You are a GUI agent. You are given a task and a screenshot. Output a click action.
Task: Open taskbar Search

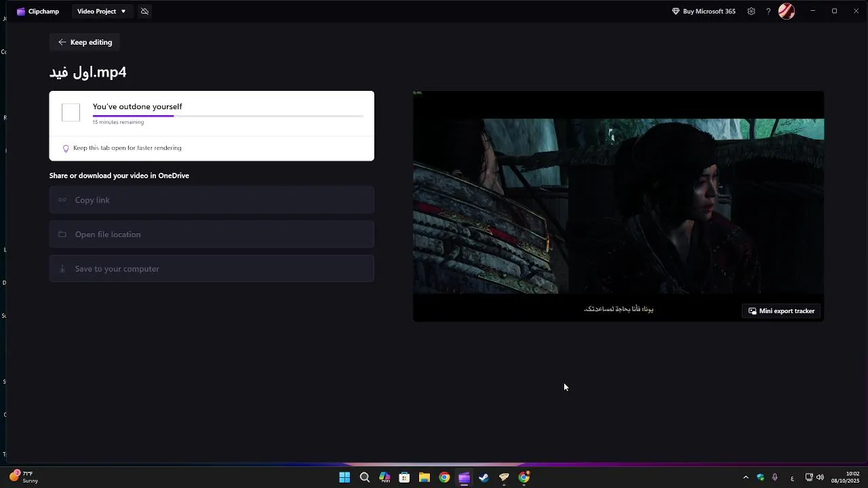pyautogui.click(x=364, y=477)
